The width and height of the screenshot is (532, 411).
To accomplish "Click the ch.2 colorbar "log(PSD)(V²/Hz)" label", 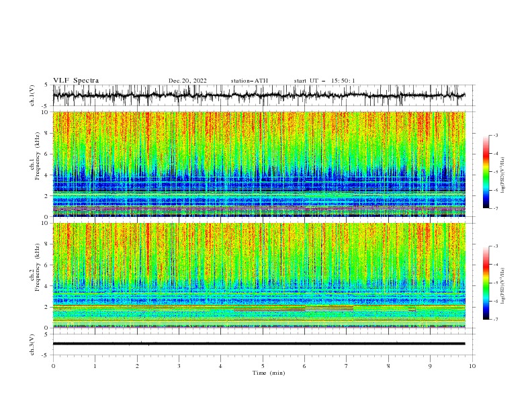I will (502, 285).
